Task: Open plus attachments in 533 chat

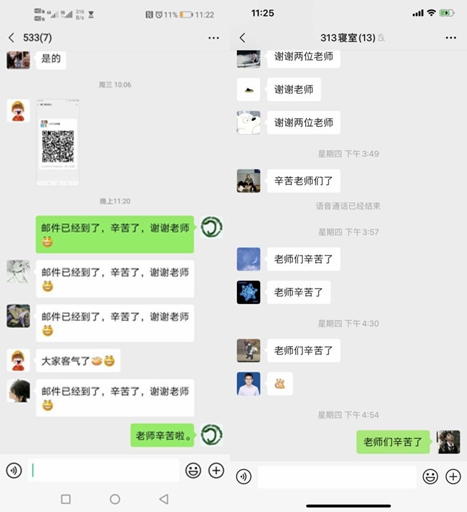Action: click(216, 470)
